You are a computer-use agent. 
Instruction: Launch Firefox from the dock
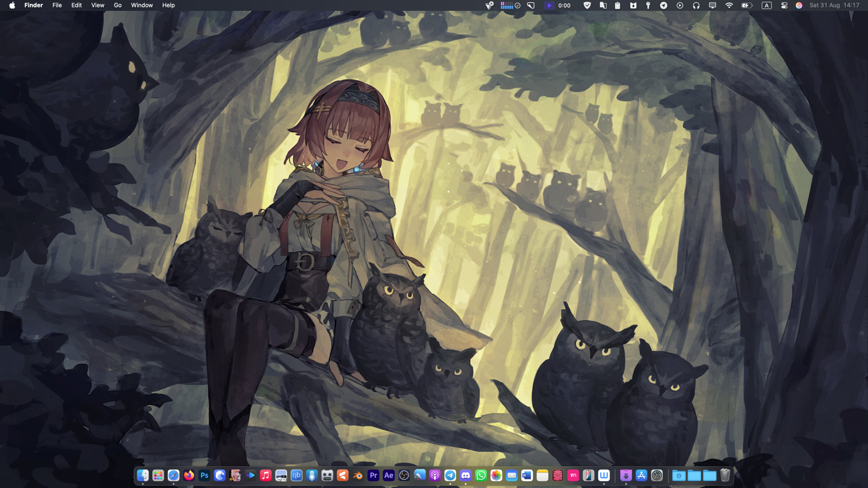[189, 475]
